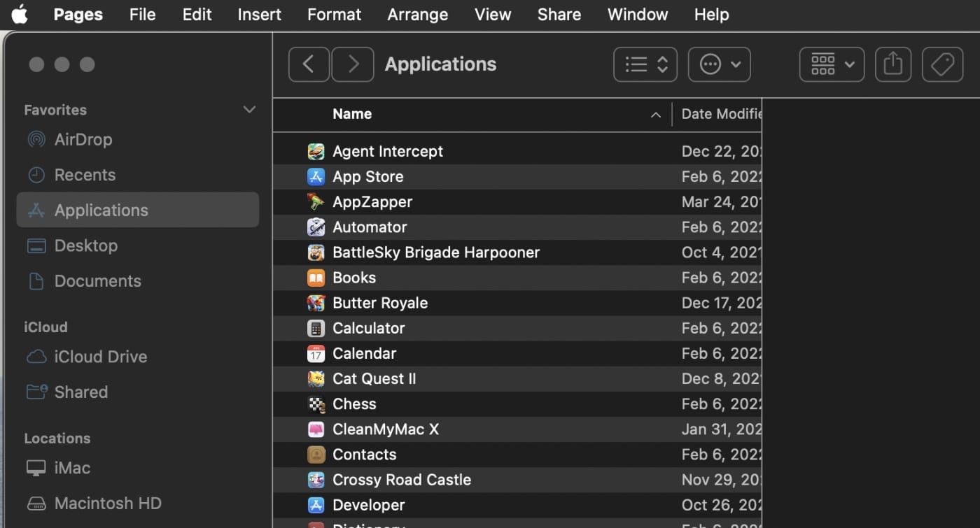Click the Applications window title
This screenshot has height=528, width=980.
(x=440, y=64)
